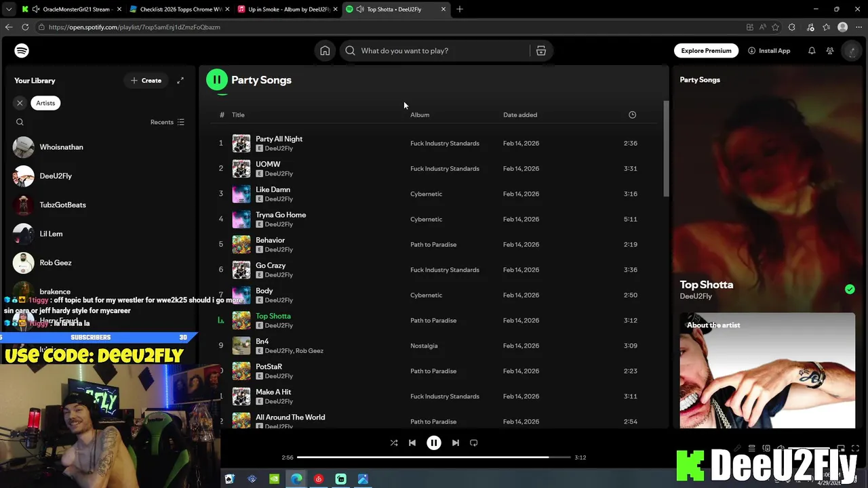Sort by duration clock icon
This screenshot has height=488, width=868.
pos(632,115)
